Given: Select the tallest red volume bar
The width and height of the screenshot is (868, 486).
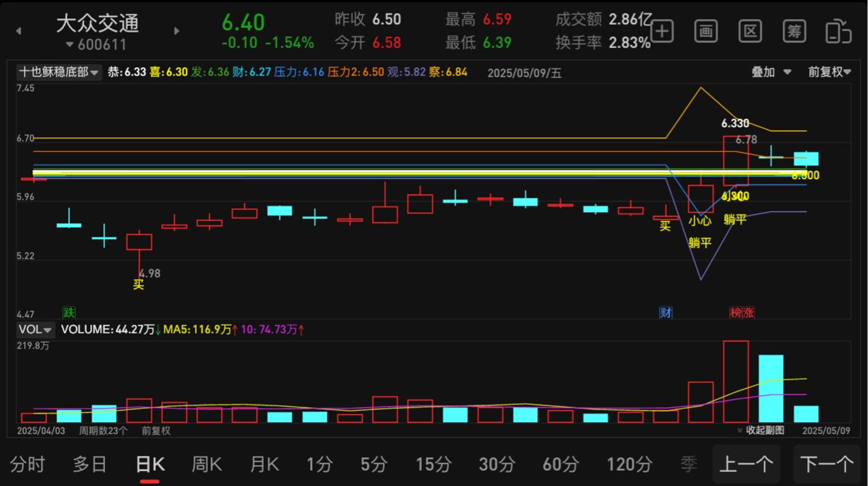Looking at the screenshot, I should [x=736, y=382].
